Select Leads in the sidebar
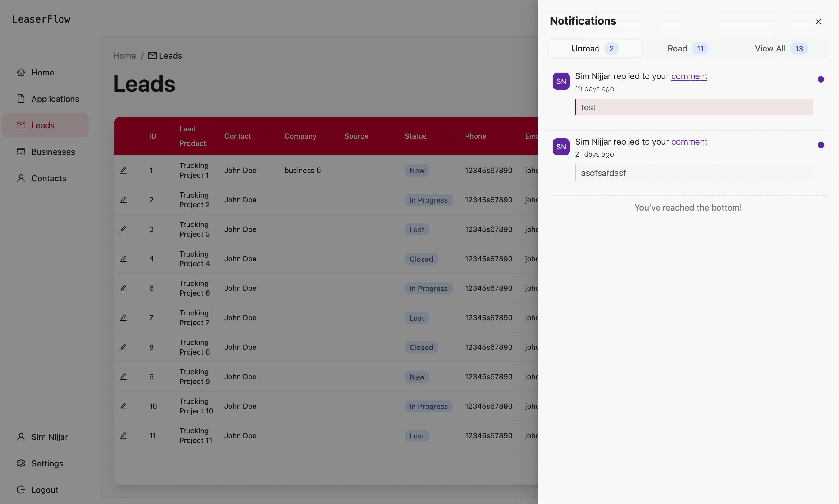The height and width of the screenshot is (504, 839). point(45,125)
